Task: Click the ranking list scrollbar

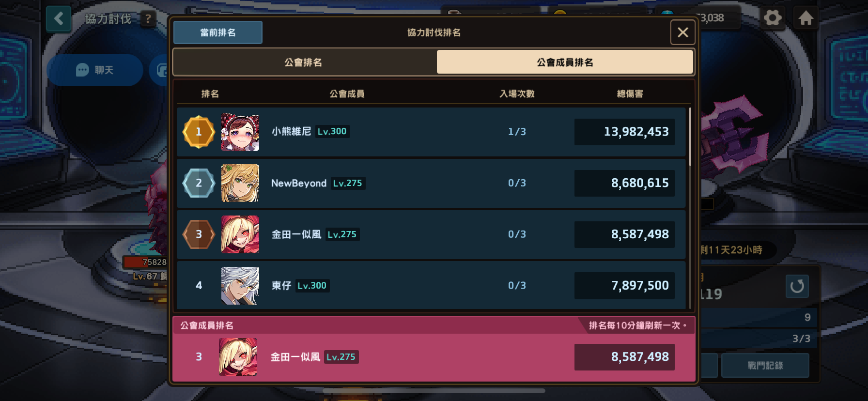Action: point(690,137)
